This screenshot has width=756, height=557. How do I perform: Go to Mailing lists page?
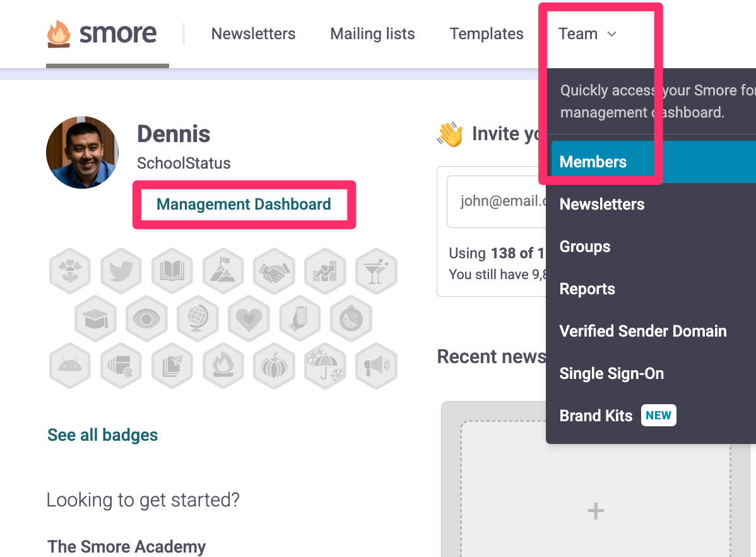372,34
